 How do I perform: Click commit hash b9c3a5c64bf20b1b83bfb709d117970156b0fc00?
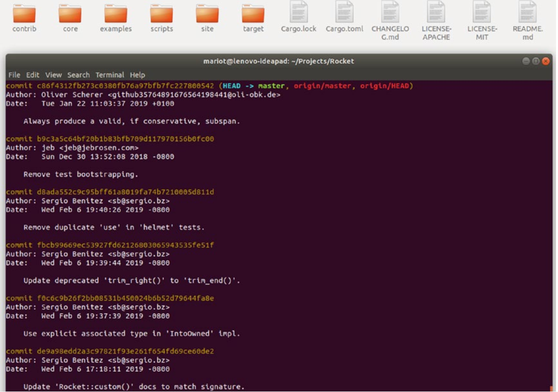[x=125, y=139]
